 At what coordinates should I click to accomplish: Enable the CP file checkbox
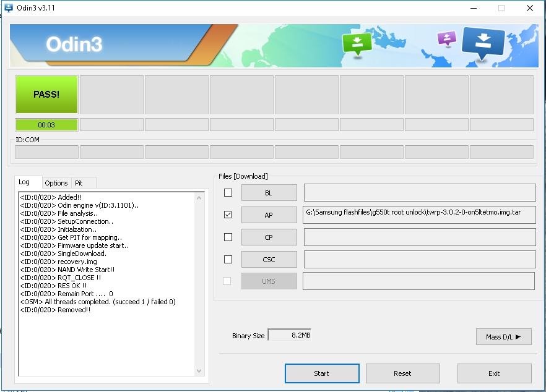(228, 237)
